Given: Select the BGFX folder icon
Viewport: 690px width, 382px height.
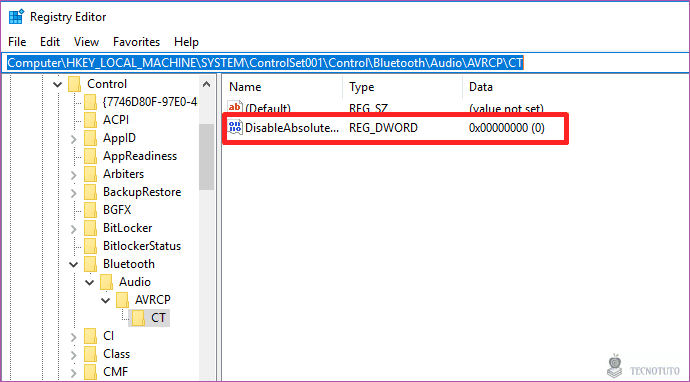Looking at the screenshot, I should (x=90, y=210).
